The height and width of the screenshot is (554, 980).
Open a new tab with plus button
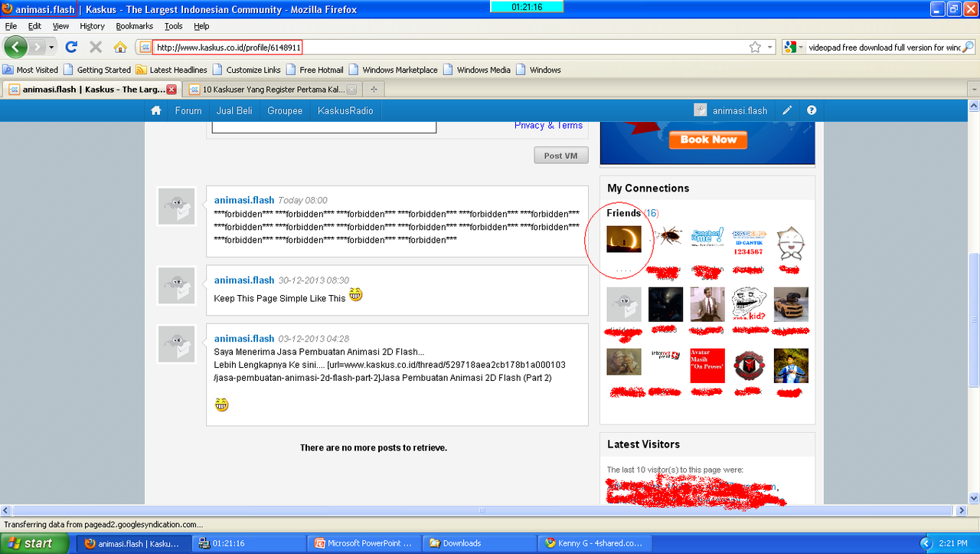pyautogui.click(x=374, y=89)
